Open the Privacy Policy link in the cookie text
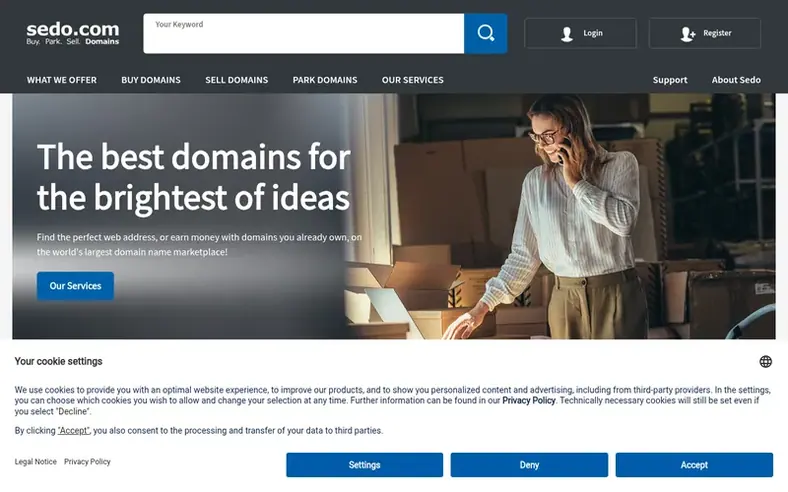 coord(529,401)
